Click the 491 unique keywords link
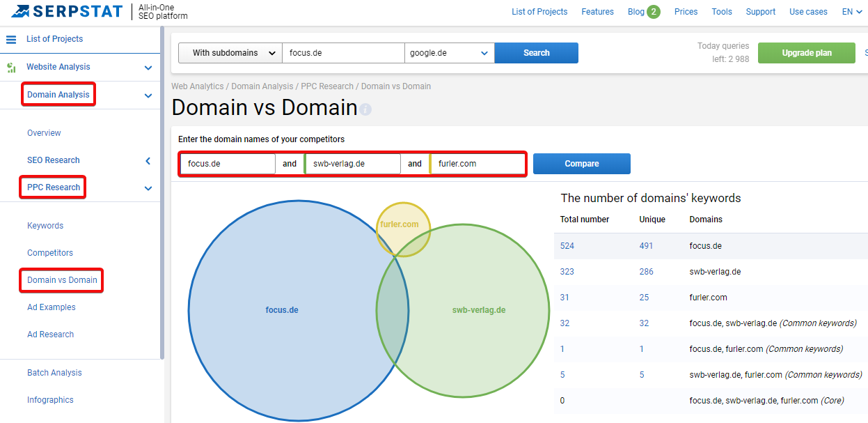Image resolution: width=868 pixels, height=423 pixels. [x=644, y=246]
